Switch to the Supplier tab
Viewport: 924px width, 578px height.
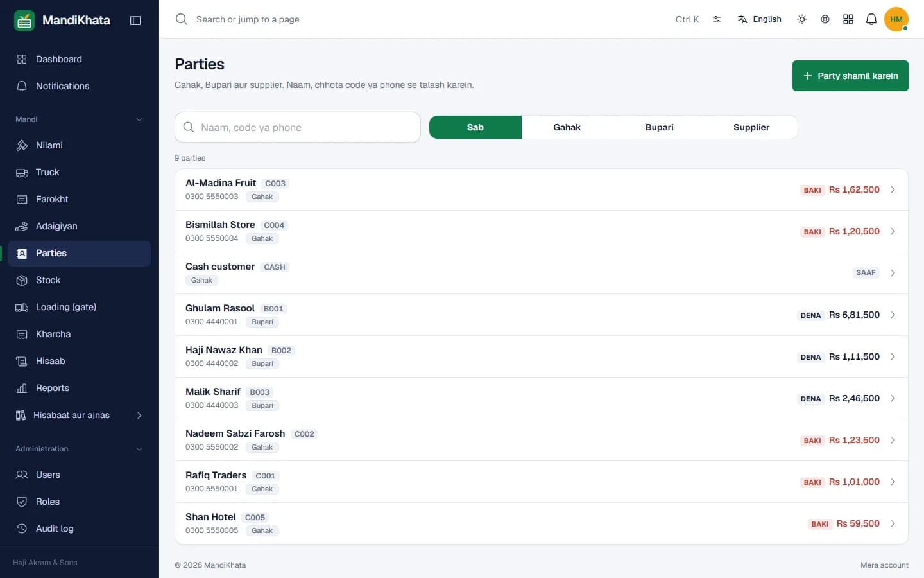pos(751,127)
